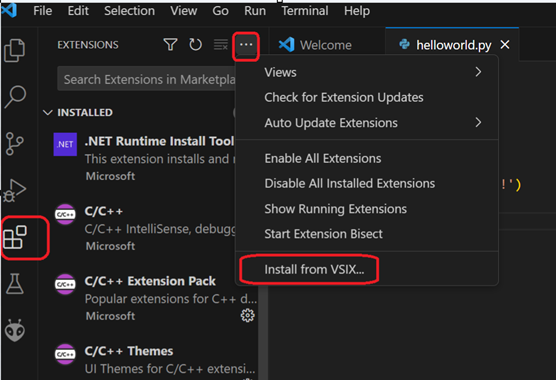Open the Edit menu
The height and width of the screenshot is (380, 556).
[x=78, y=11]
